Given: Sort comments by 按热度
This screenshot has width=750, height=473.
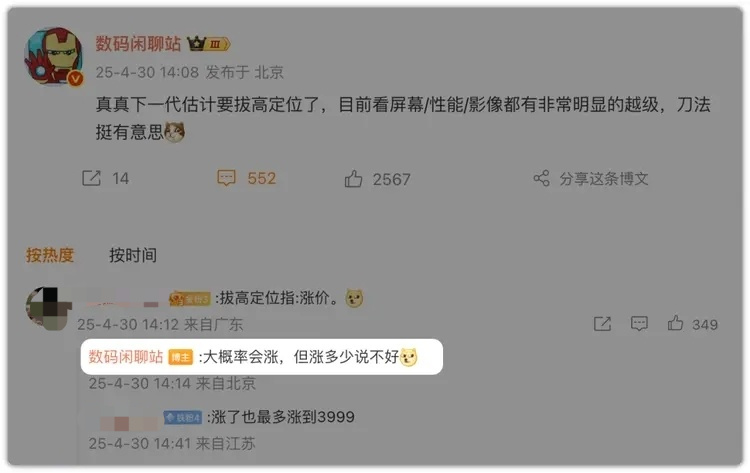Looking at the screenshot, I should pos(50,255).
